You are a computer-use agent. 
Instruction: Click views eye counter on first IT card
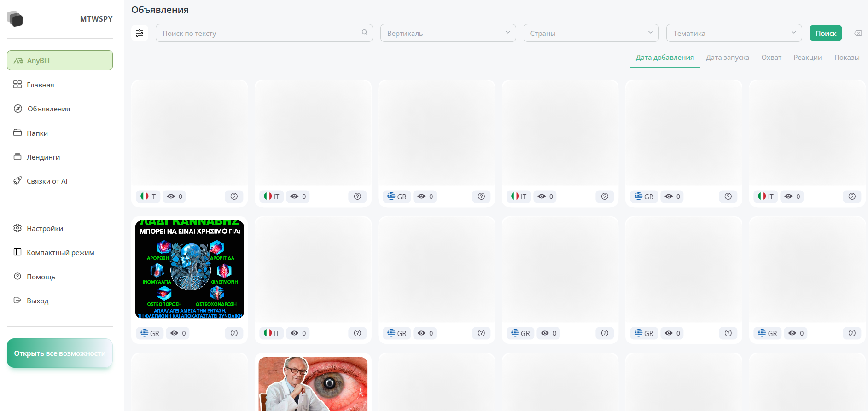click(175, 197)
